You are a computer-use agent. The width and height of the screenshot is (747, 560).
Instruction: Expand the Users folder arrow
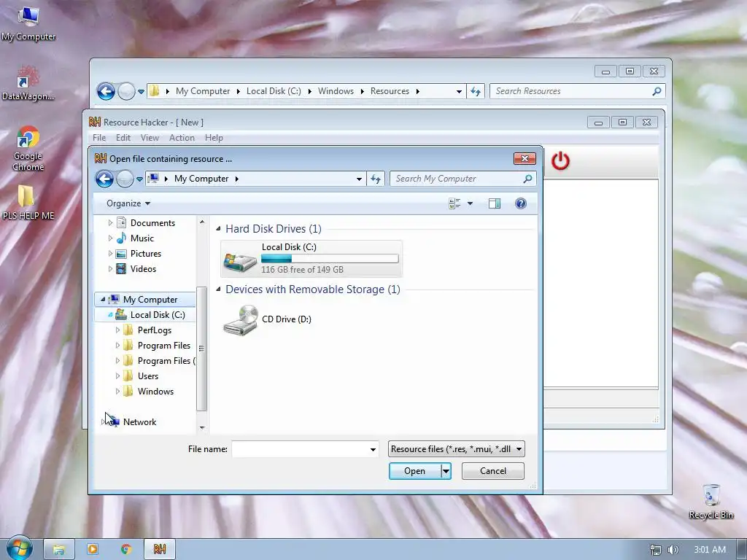pos(117,376)
